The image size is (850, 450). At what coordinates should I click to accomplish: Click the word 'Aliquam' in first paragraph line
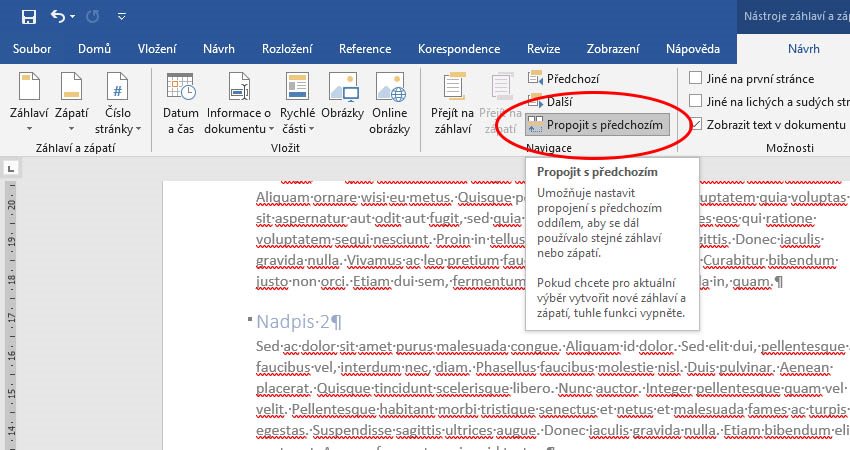click(282, 198)
